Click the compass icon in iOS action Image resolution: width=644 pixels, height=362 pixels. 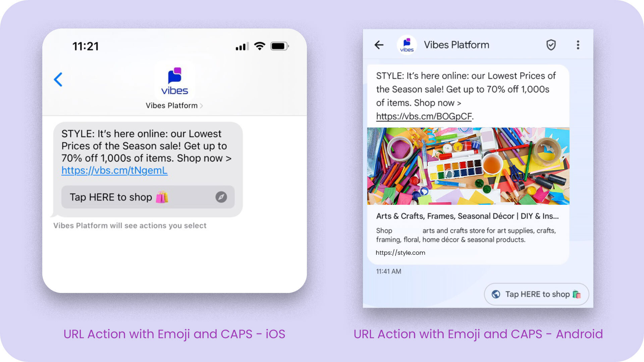(221, 197)
